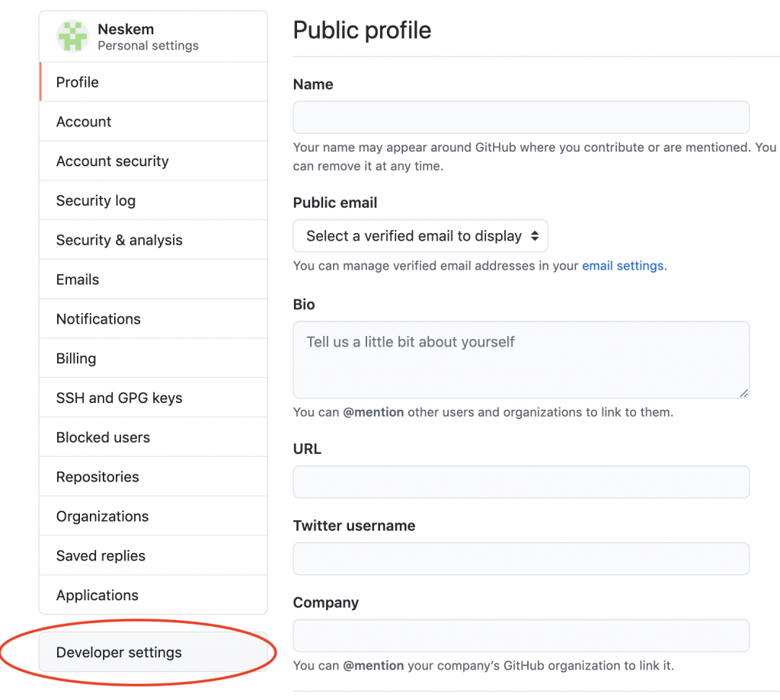
Task: Click the Twitter username field
Action: [521, 559]
